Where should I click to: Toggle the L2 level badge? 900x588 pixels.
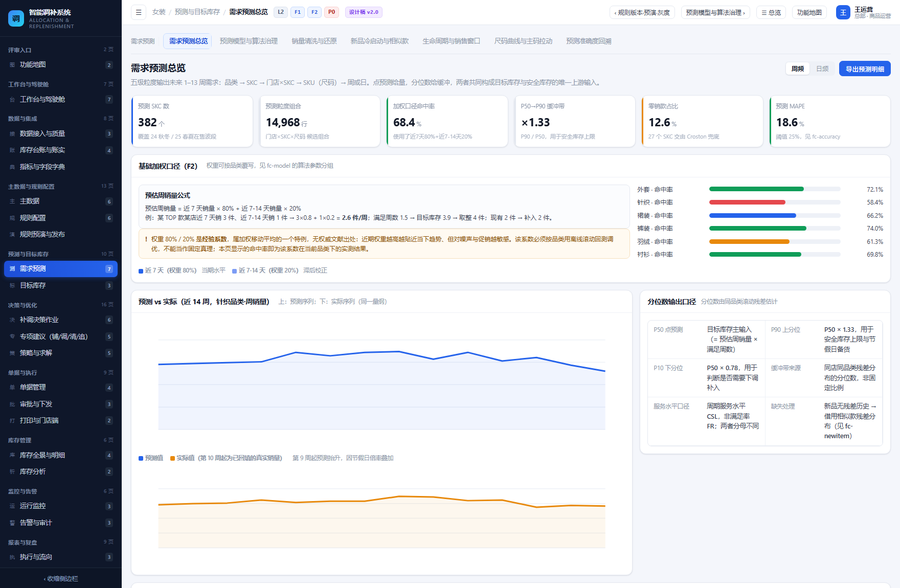[281, 12]
